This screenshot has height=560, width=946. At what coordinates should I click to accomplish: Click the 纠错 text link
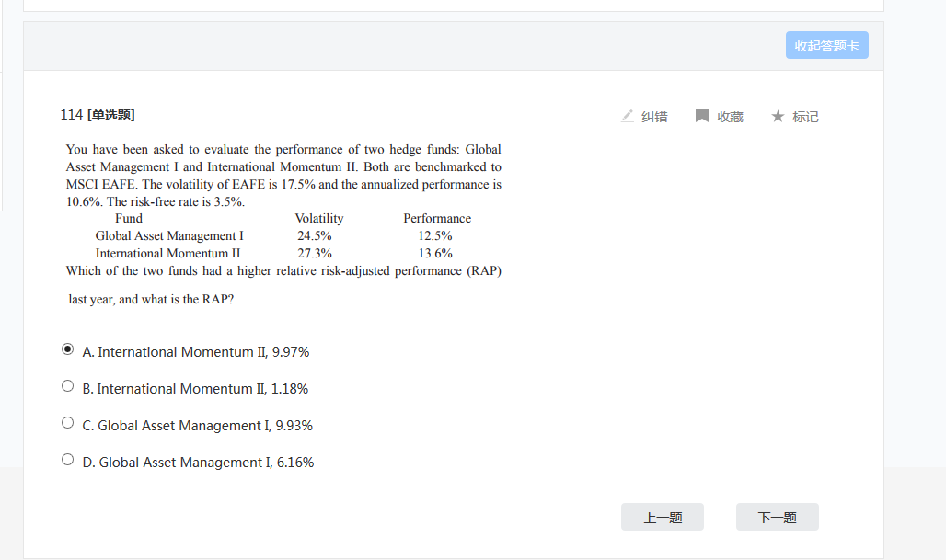654,117
